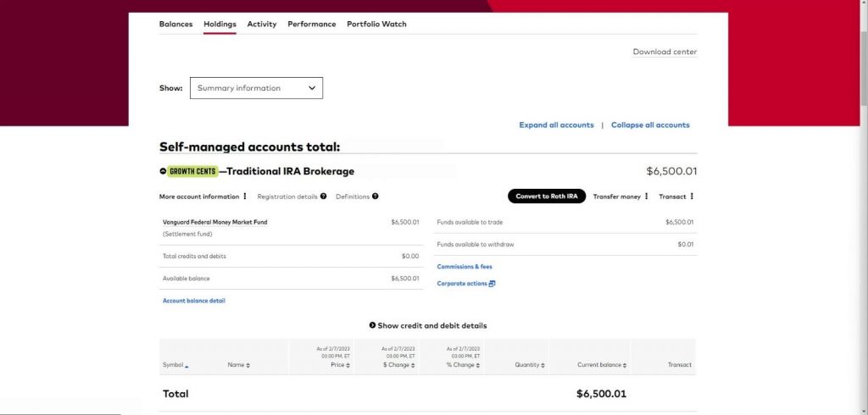Viewport: 868px width, 415px height.
Task: Sort table by Current balance column
Action: [x=602, y=365]
